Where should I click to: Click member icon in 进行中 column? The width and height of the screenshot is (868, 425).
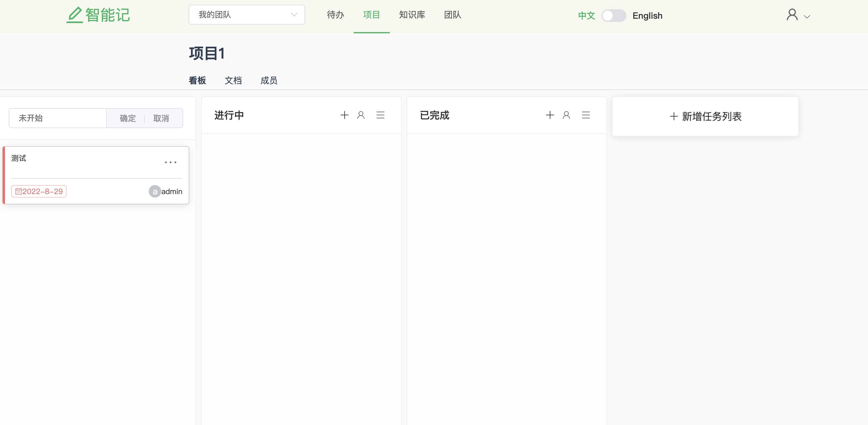click(x=361, y=115)
